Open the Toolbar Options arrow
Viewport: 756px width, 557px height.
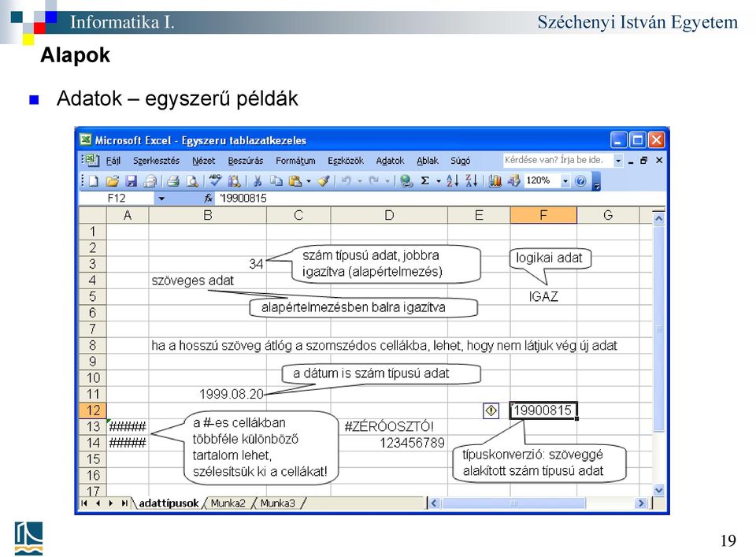point(596,182)
